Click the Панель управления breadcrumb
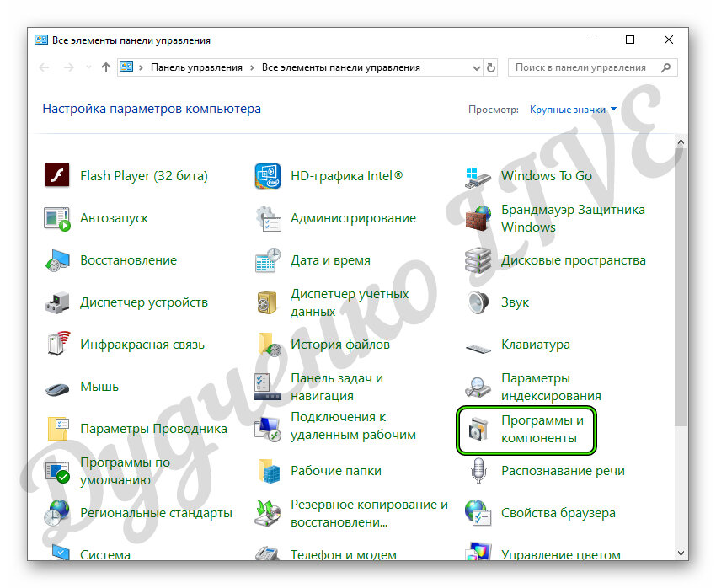The width and height of the screenshot is (716, 588). coord(196,67)
